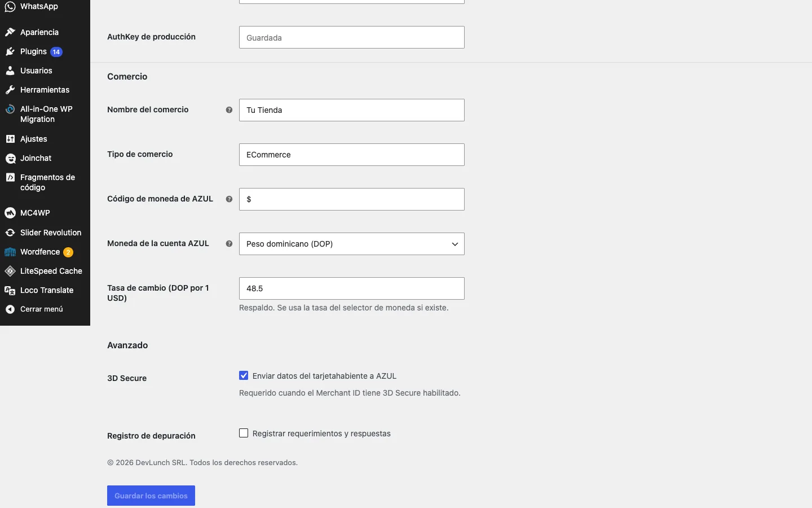
Task: Click the LiteSpeed Cache menu label
Action: 51,271
